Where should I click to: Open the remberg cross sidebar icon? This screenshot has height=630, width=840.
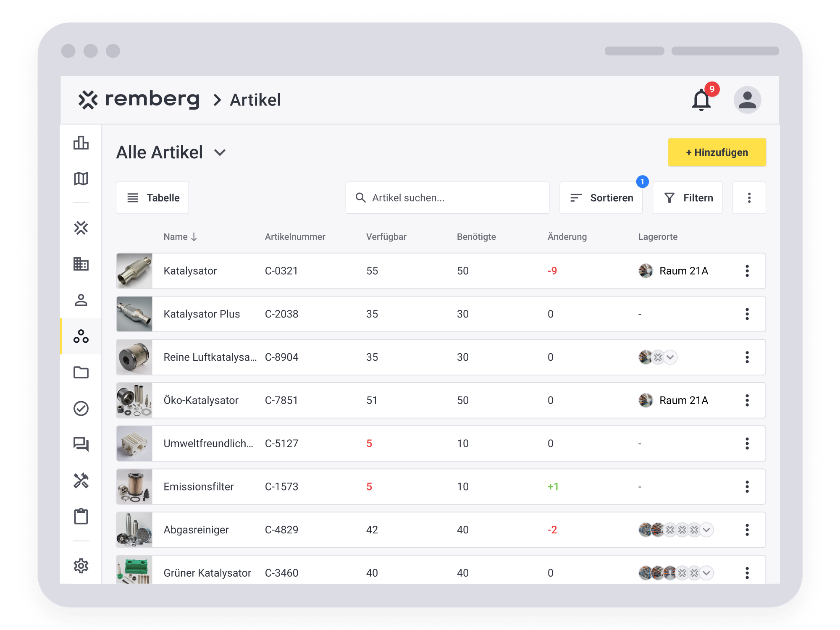pos(81,228)
